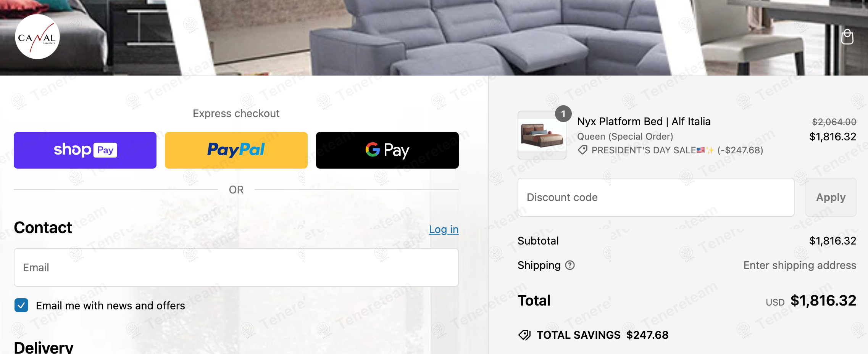The height and width of the screenshot is (354, 868).
Task: Choose Google Pay express checkout
Action: [387, 150]
